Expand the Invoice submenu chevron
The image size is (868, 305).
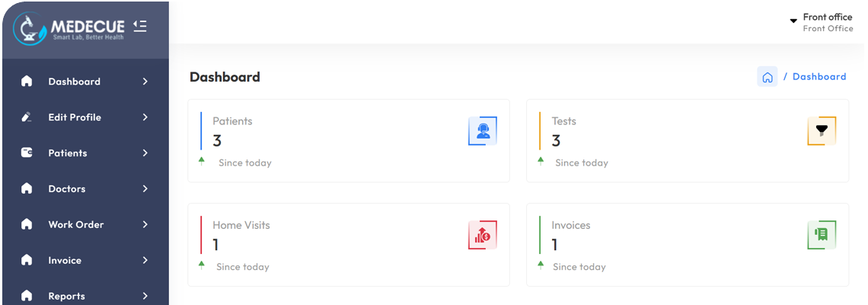[x=145, y=261]
